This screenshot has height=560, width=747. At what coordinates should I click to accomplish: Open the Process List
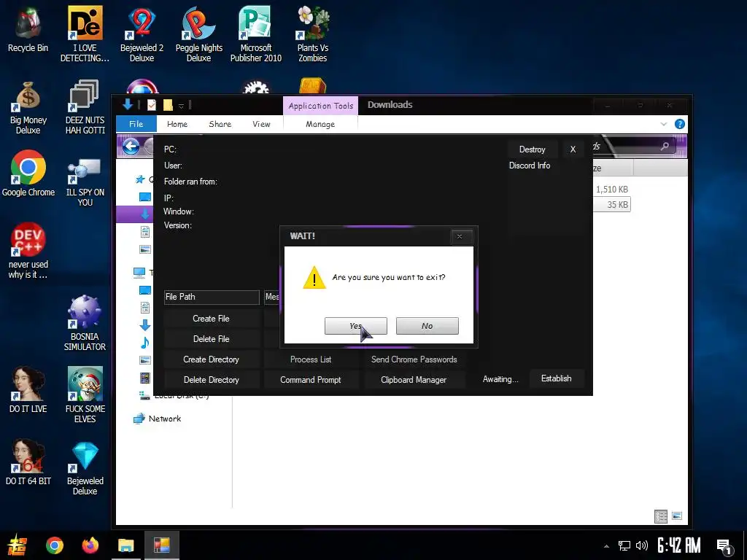pyautogui.click(x=311, y=359)
